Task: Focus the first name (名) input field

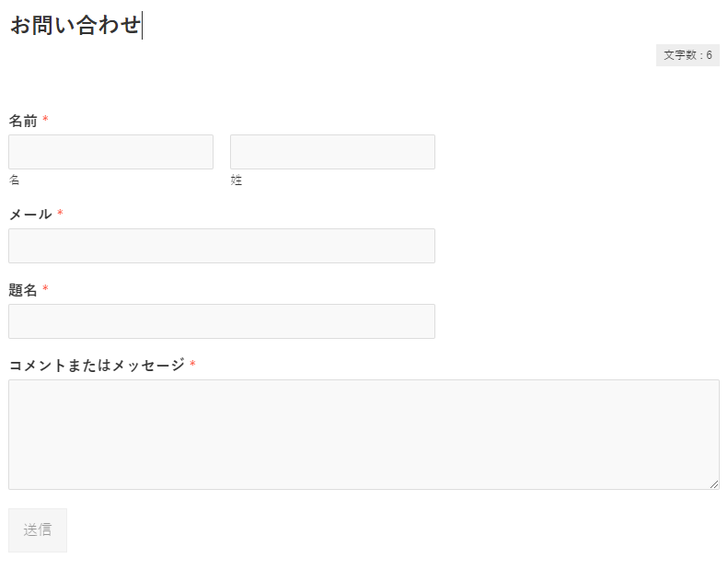Action: [110, 152]
